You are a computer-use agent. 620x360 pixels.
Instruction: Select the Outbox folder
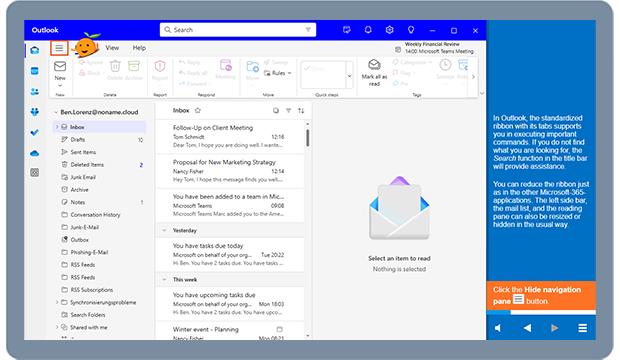[x=100, y=240]
